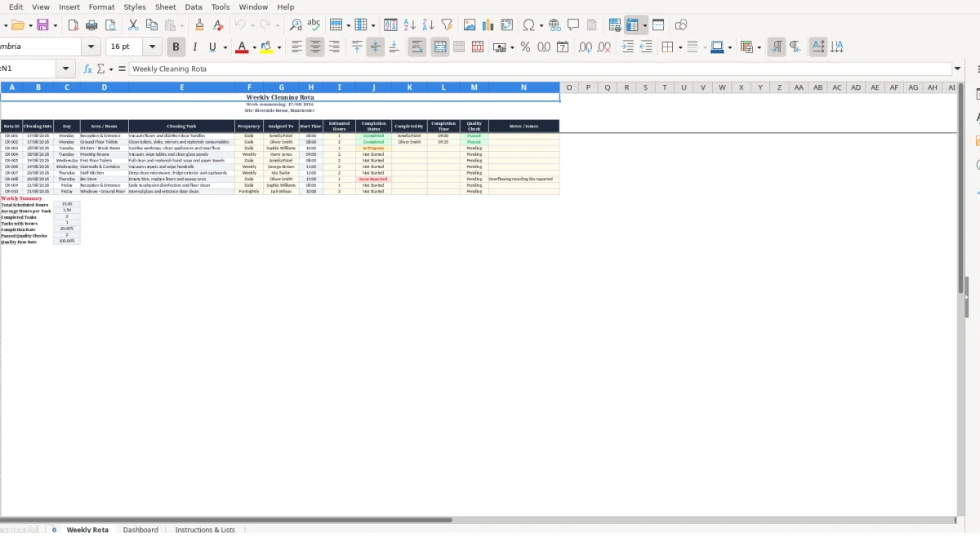
Task: Toggle Underline formatting
Action: click(x=213, y=47)
